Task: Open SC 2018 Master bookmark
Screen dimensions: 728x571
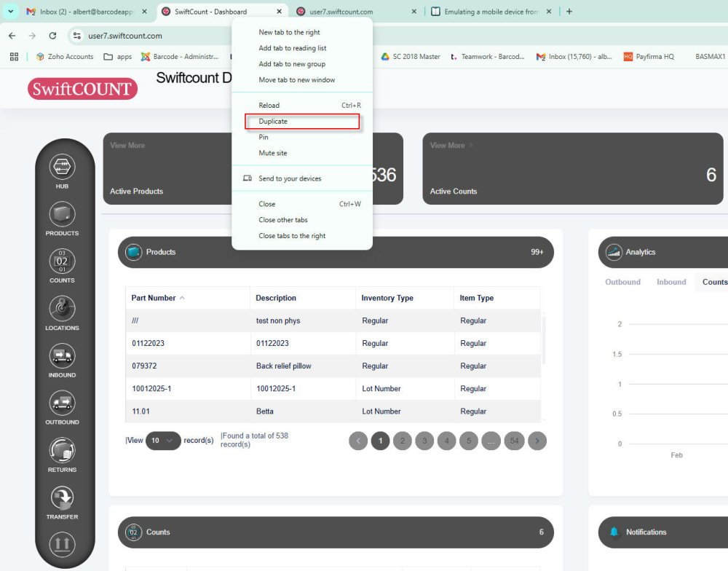Action: tap(411, 57)
